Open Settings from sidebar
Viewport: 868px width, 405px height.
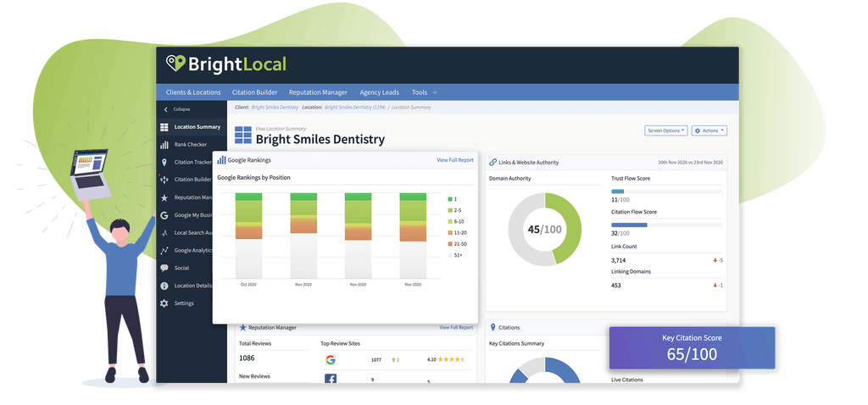(x=184, y=303)
